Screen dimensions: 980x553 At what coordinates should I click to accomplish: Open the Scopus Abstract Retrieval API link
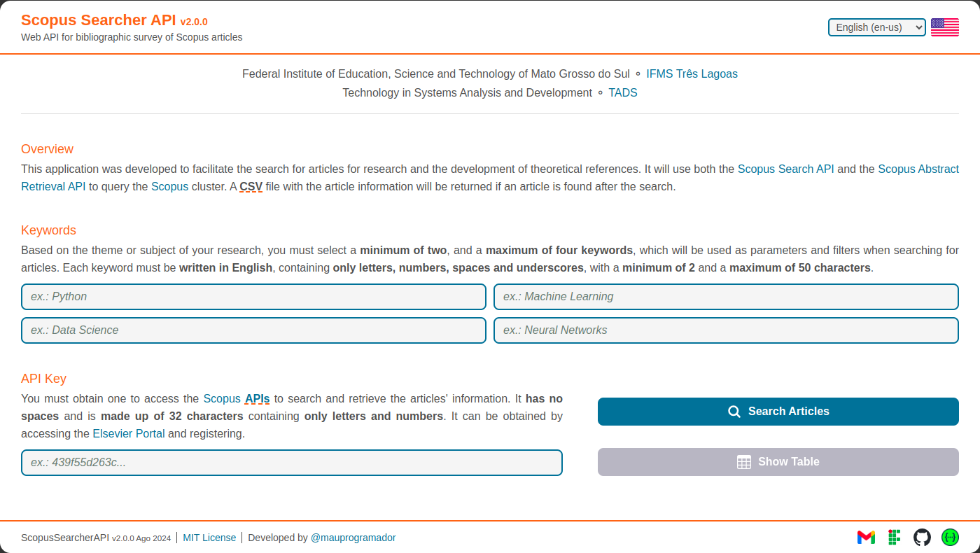(918, 169)
